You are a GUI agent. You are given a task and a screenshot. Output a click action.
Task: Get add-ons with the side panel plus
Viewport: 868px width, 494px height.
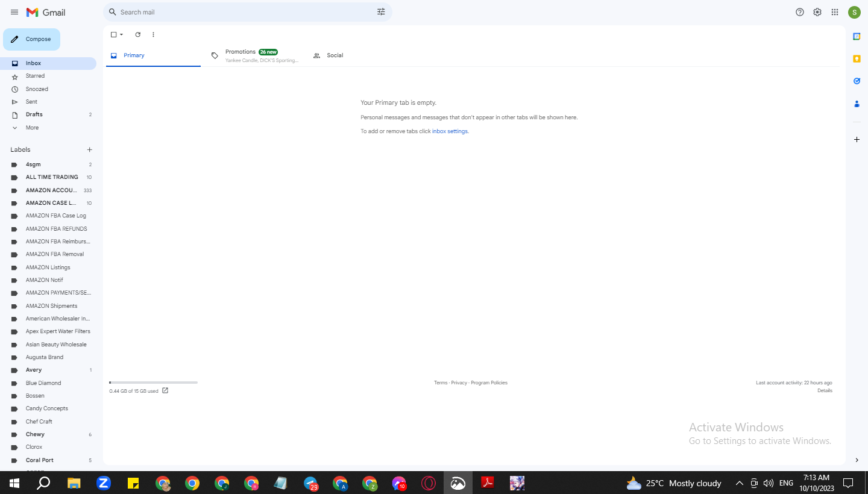[x=857, y=139]
